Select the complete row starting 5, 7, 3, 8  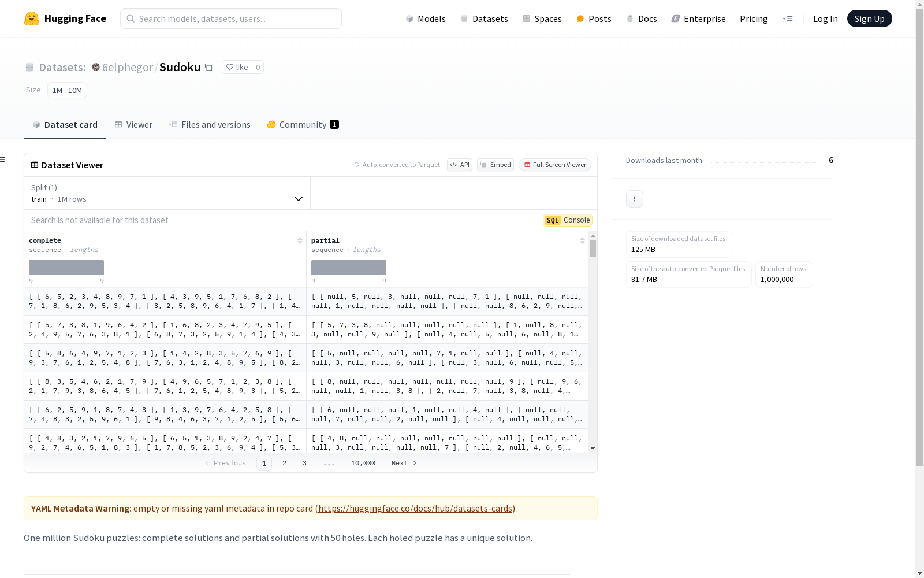click(x=165, y=329)
